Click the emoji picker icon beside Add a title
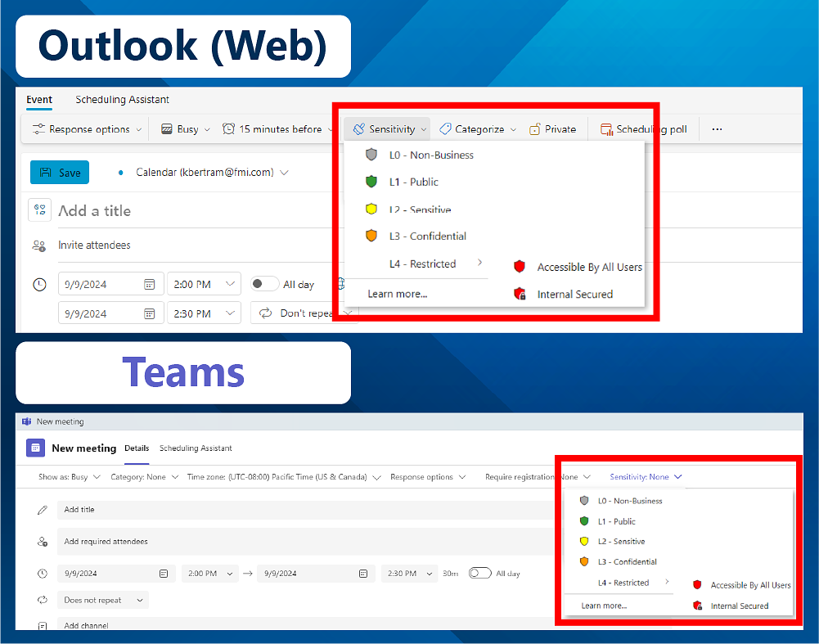Screen dimensions: 819x644 tap(40, 210)
